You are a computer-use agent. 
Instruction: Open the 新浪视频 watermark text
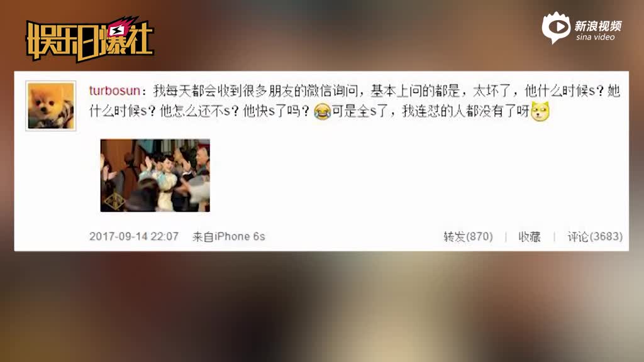597,26
